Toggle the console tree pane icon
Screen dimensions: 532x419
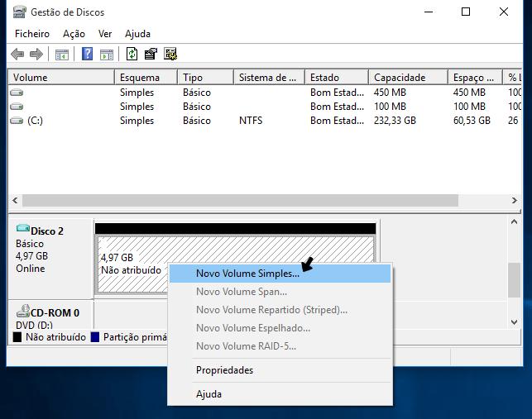62,55
